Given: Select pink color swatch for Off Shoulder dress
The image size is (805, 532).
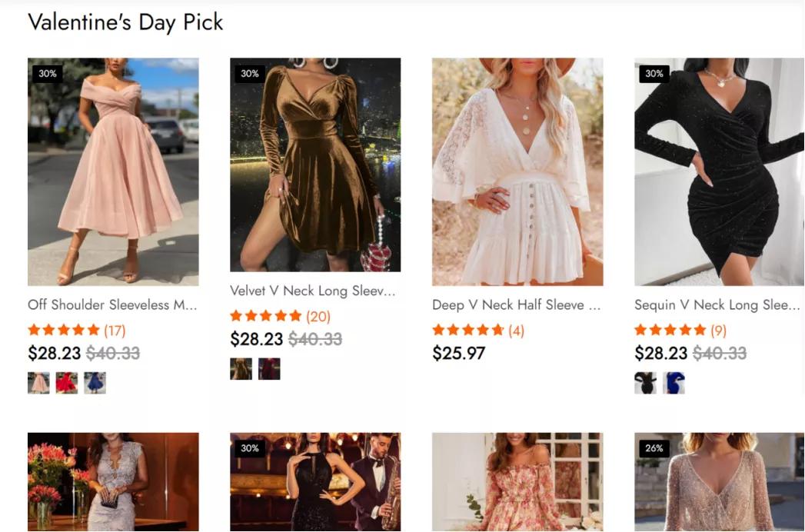Looking at the screenshot, I should click(x=38, y=383).
